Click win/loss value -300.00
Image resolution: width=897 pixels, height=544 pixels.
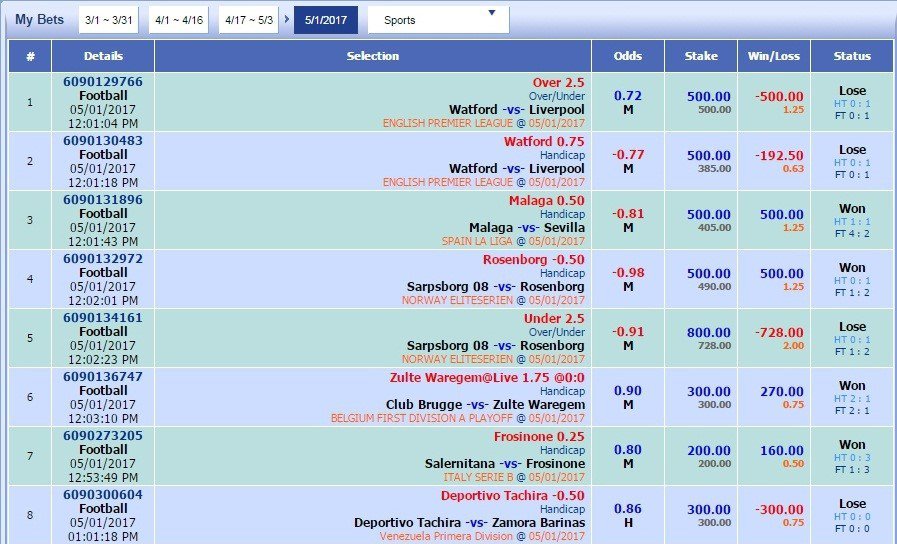779,509
